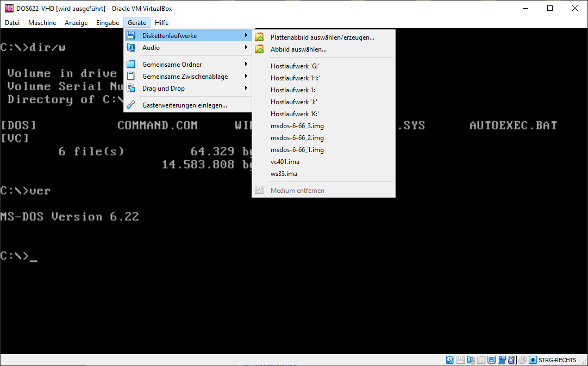Expand the Diskettenlaufwerke submenu arrow
This screenshot has height=366, width=588.
[246, 36]
